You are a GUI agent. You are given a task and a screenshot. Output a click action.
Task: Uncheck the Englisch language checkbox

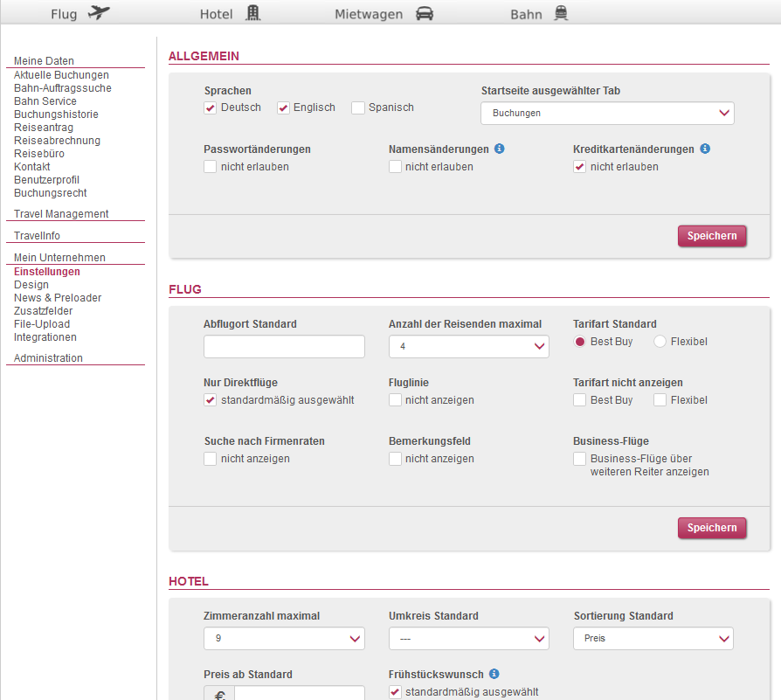[x=283, y=107]
